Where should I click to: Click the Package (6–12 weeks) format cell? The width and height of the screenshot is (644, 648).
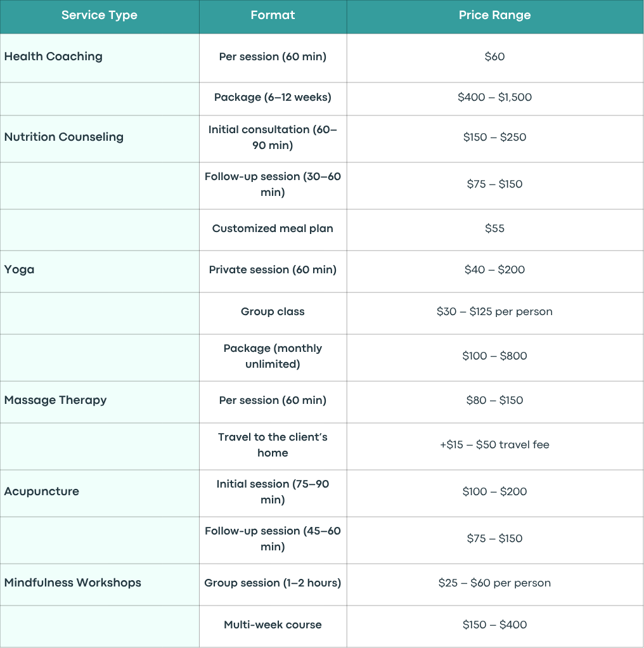coord(273,99)
